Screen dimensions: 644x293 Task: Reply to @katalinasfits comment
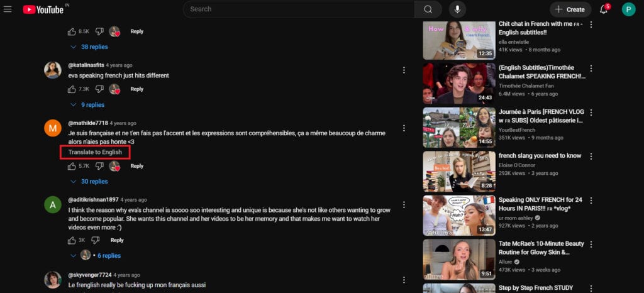click(136, 89)
